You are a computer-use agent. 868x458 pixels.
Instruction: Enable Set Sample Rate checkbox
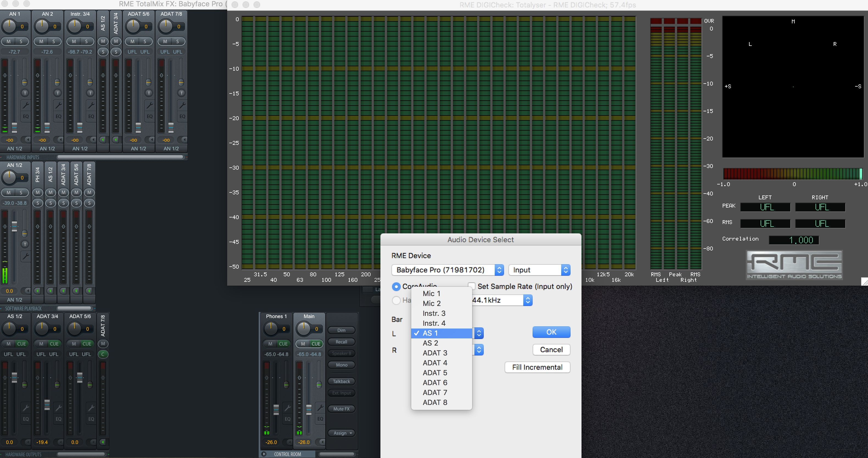click(472, 286)
